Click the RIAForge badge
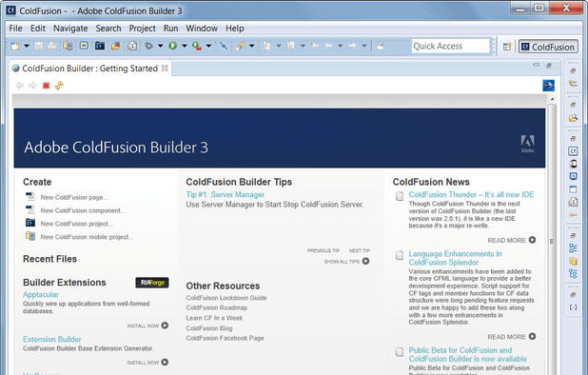Screen dimensions: 588x375 (152, 283)
